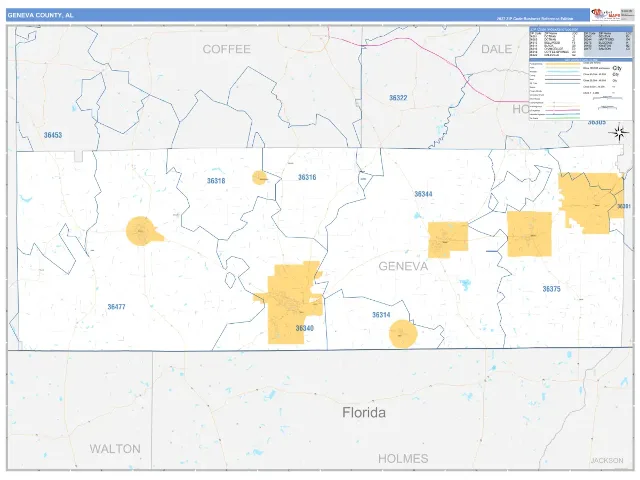640x480 pixels.
Task: Click the yellow city circle in 36314 area
Action: pos(403,334)
